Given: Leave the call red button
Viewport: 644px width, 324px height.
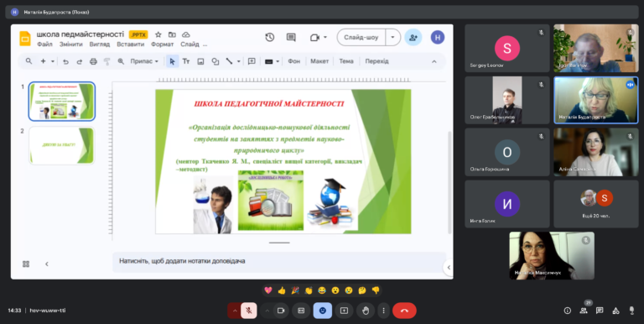Looking at the screenshot, I should point(404,311).
